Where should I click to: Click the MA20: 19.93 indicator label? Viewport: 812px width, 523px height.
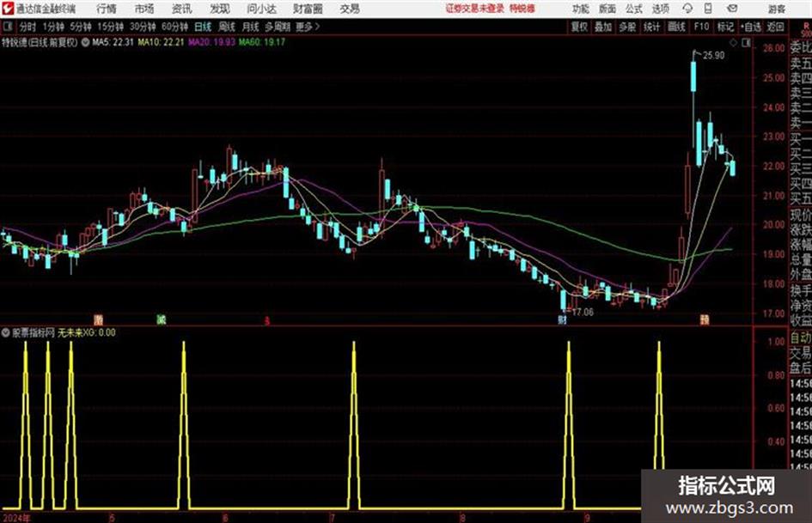tap(211, 42)
